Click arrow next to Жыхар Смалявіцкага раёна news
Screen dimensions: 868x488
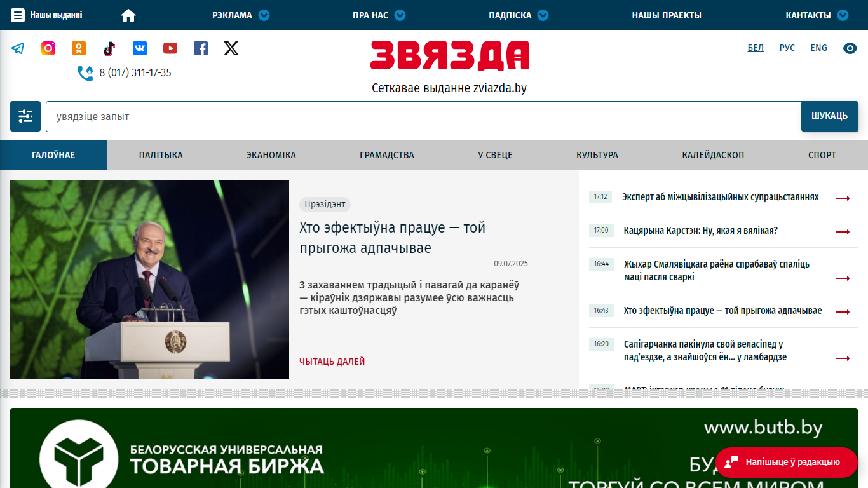click(x=843, y=278)
